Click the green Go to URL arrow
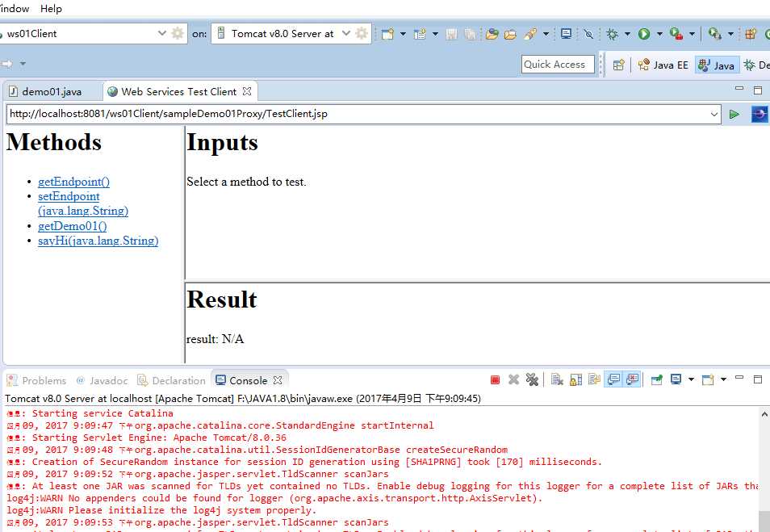Image resolution: width=770 pixels, height=532 pixels. click(x=734, y=114)
